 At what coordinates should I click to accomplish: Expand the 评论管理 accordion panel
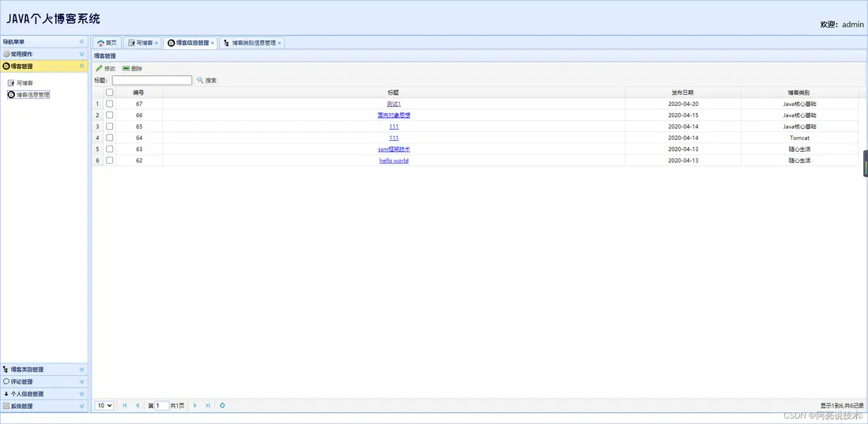click(x=82, y=381)
